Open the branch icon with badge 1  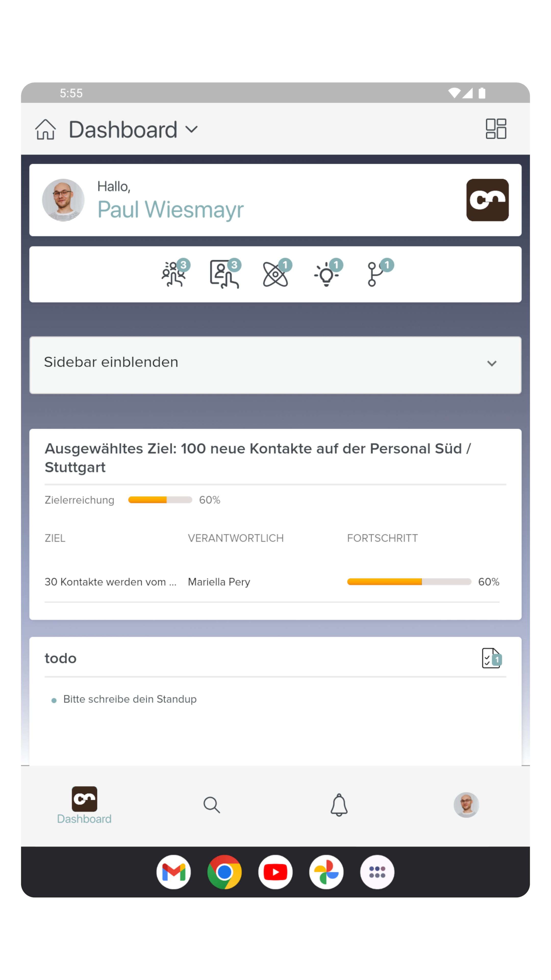pyautogui.click(x=379, y=274)
